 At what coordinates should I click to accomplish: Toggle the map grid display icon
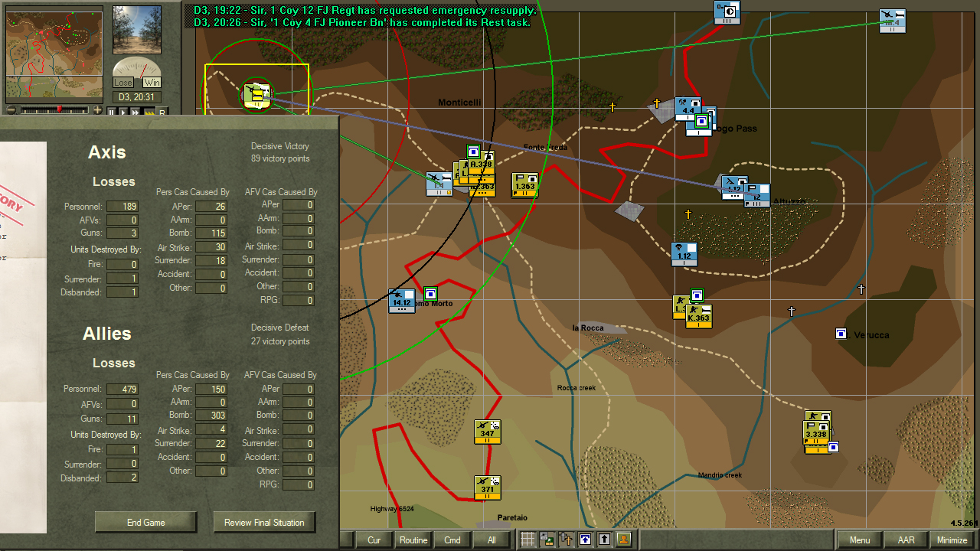[x=528, y=540]
